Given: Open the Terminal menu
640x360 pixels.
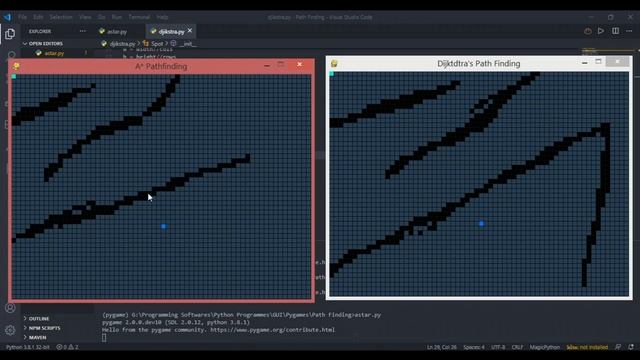Looking at the screenshot, I should click(139, 17).
